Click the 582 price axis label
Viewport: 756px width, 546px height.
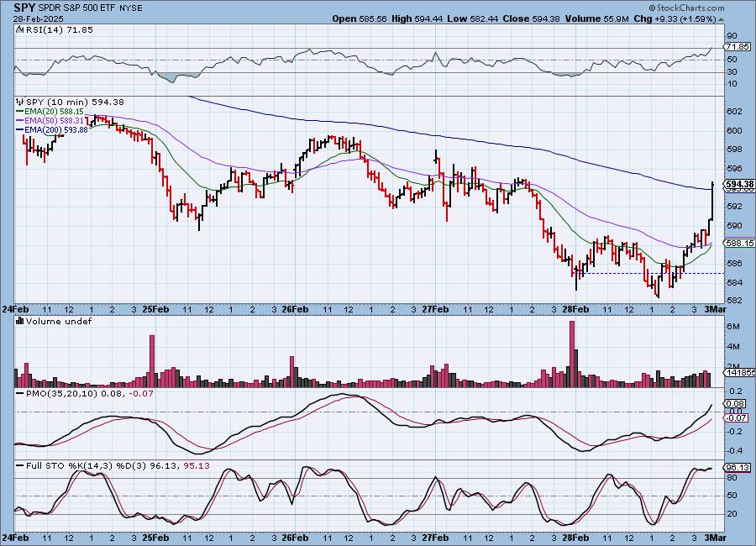click(734, 300)
